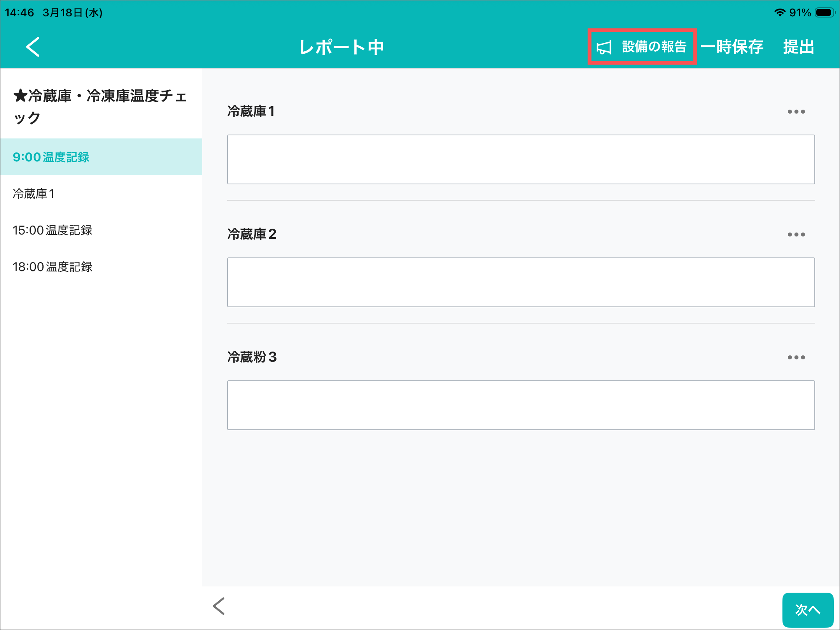Screen dimensions: 840x630
Task: Tap the ★冷蔵庫・冷凍庫温度チェック title
Action: 100,106
